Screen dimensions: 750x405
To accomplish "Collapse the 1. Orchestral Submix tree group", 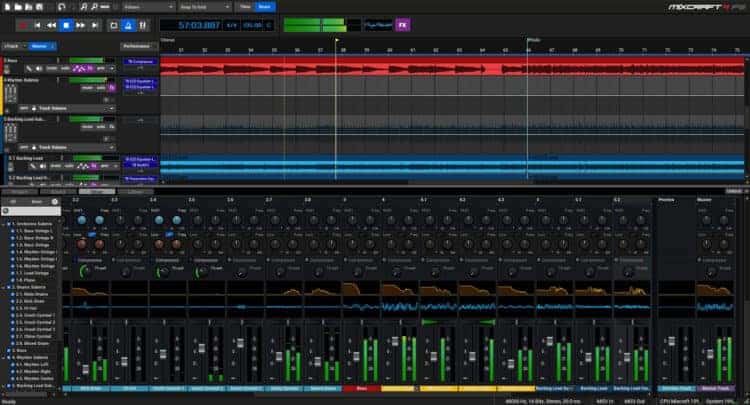I will [3, 224].
